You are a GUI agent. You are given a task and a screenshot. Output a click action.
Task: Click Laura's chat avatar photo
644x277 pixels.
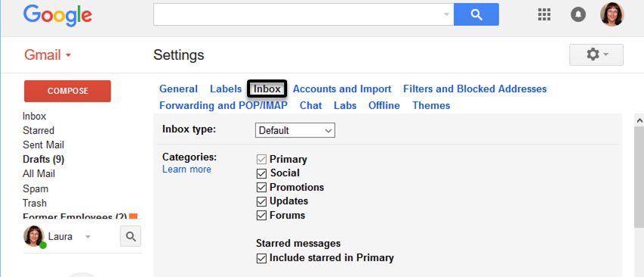point(33,236)
